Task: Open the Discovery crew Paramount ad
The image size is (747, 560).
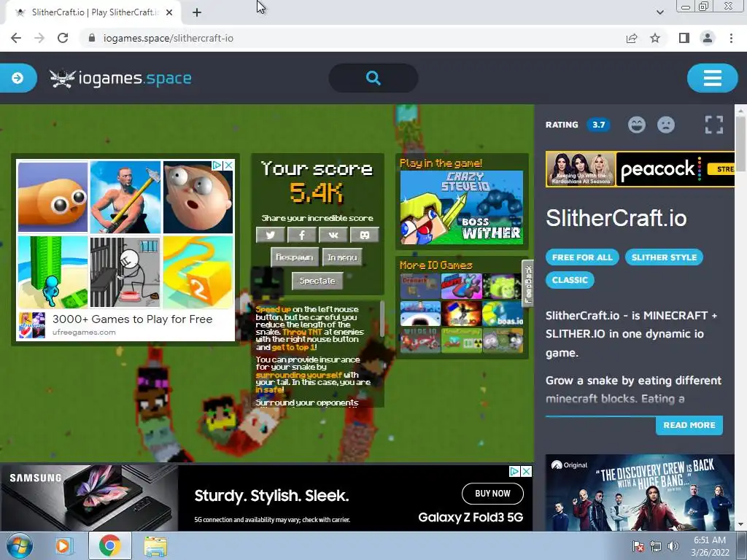Action: 640,493
